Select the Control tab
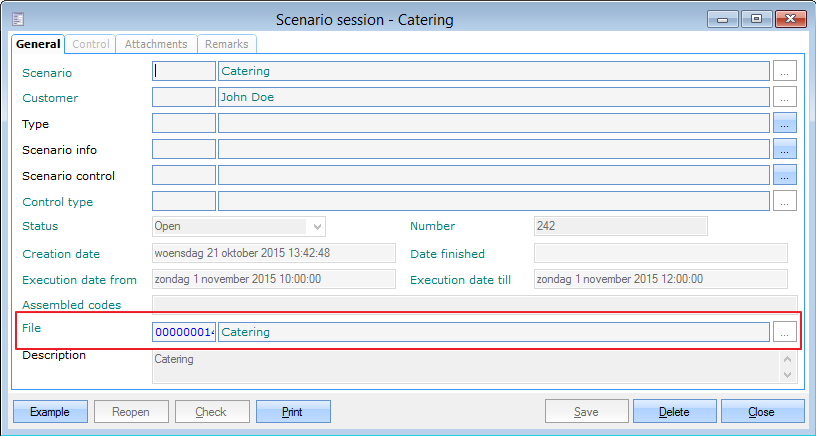The height and width of the screenshot is (436, 816). [x=91, y=44]
